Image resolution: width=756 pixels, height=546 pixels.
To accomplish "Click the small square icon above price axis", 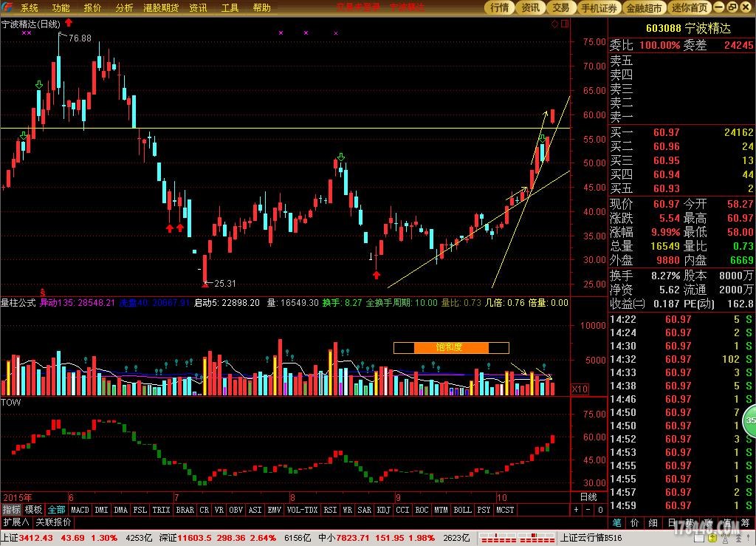I will tap(565, 24).
